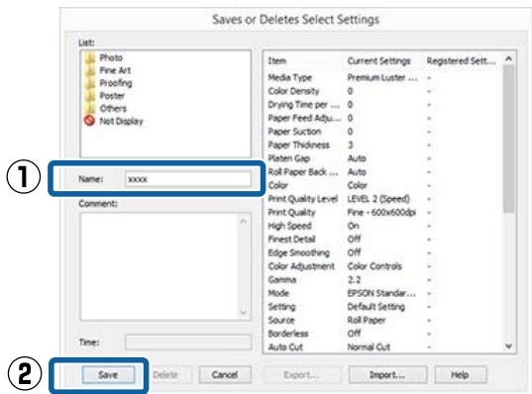Select the Photo folder icon
The height and width of the screenshot is (394, 532).
coord(90,57)
